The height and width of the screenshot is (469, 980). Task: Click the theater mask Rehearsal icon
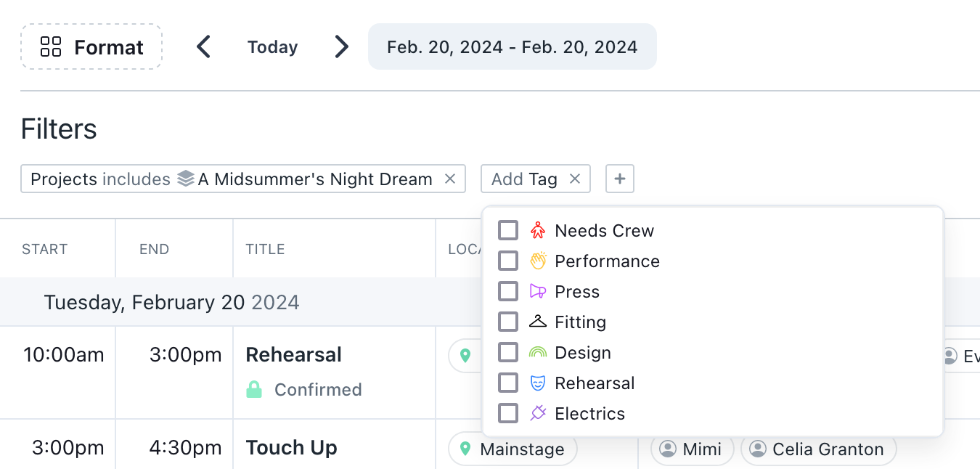point(538,383)
